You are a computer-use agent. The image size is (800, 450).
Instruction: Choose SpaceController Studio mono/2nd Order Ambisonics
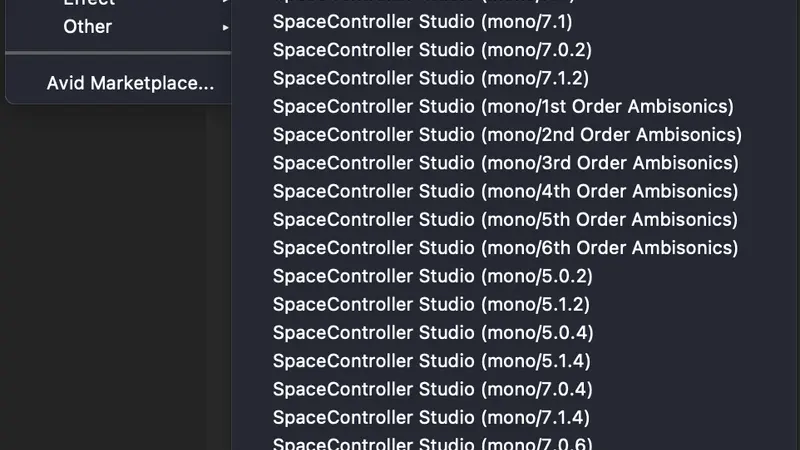(507, 135)
